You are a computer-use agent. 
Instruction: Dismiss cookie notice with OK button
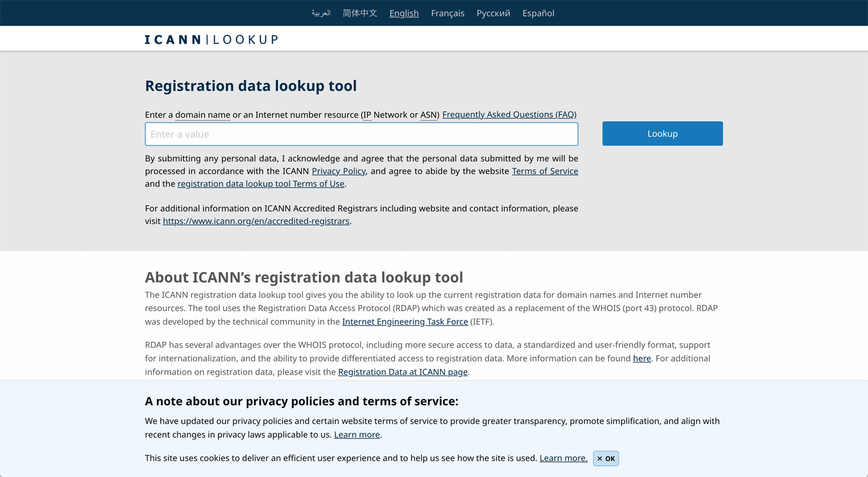[x=606, y=458]
